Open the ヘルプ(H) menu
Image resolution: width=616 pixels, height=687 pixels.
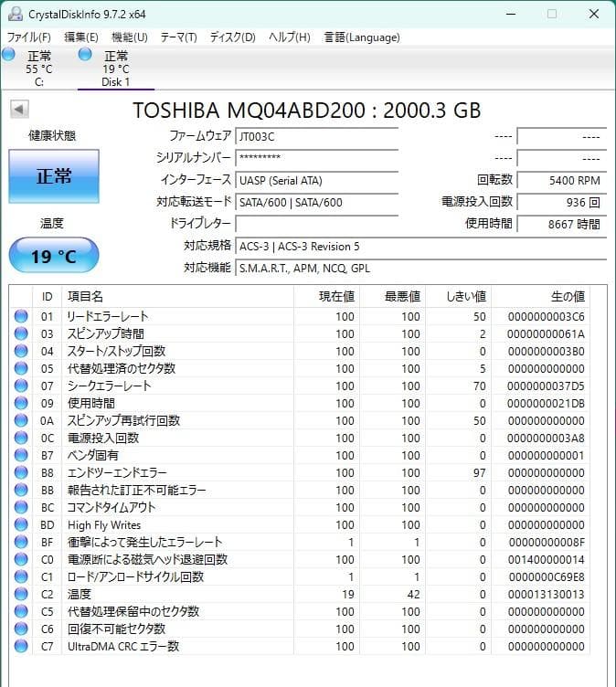(290, 37)
